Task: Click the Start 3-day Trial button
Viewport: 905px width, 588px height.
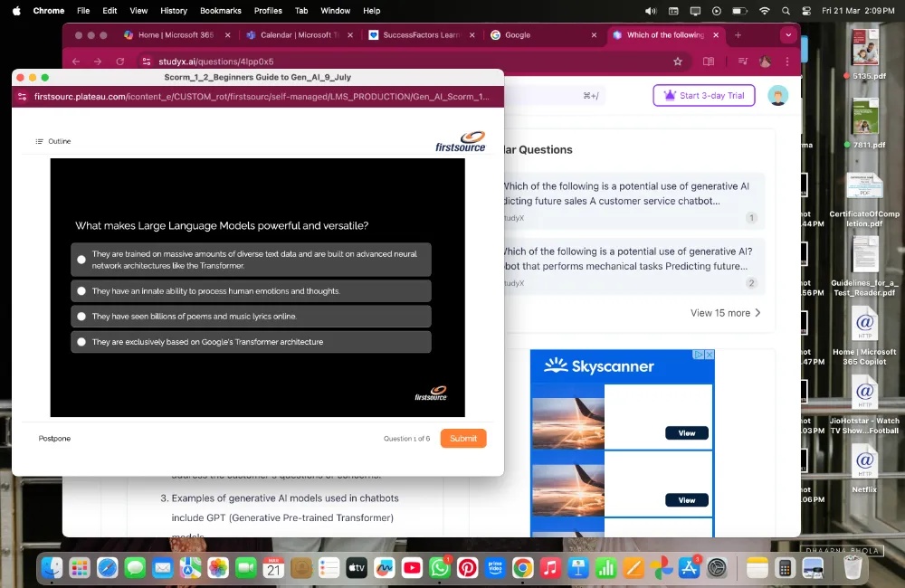Action: click(703, 96)
